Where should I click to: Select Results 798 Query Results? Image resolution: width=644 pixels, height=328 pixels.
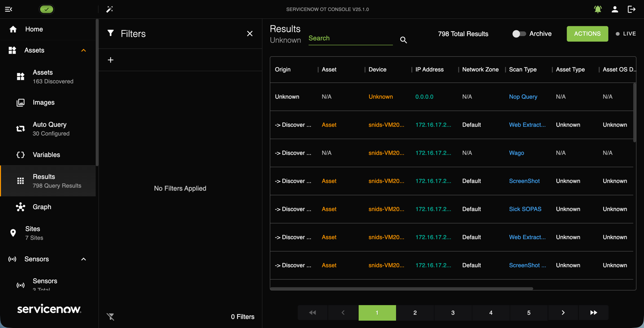pos(48,181)
